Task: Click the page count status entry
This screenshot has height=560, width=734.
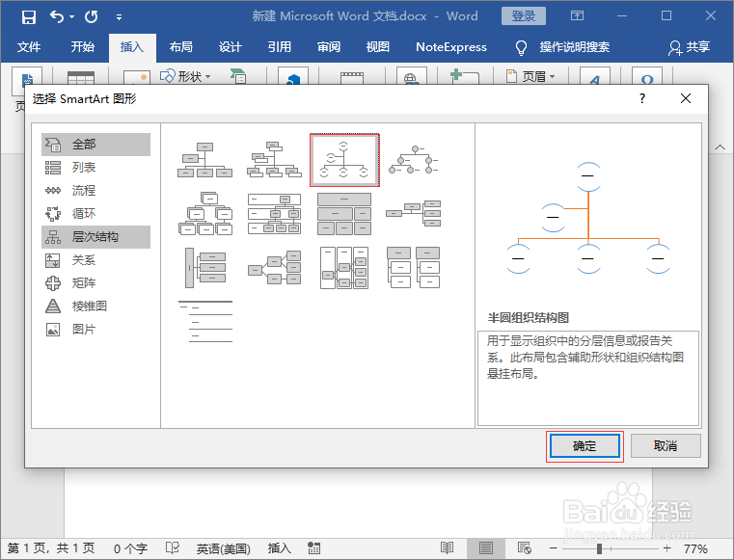Action: 51,548
